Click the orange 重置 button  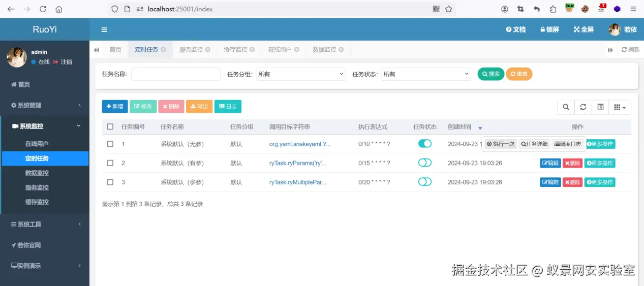pyautogui.click(x=519, y=74)
